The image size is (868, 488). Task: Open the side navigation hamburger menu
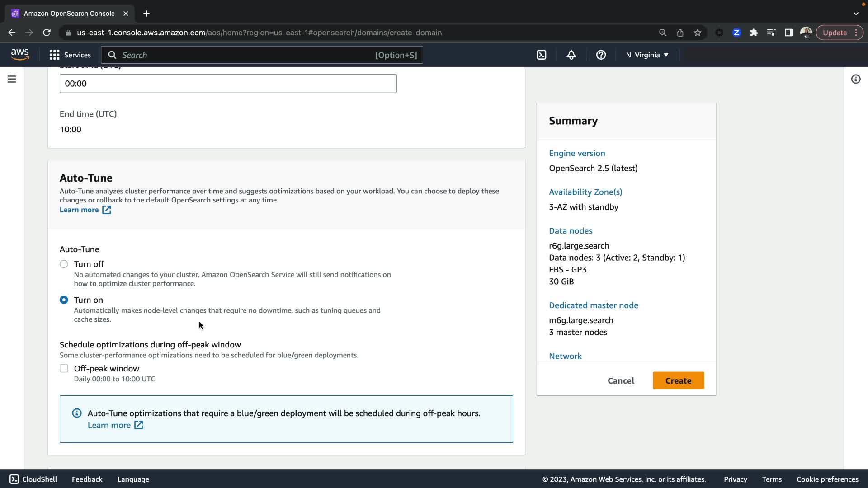point(12,80)
